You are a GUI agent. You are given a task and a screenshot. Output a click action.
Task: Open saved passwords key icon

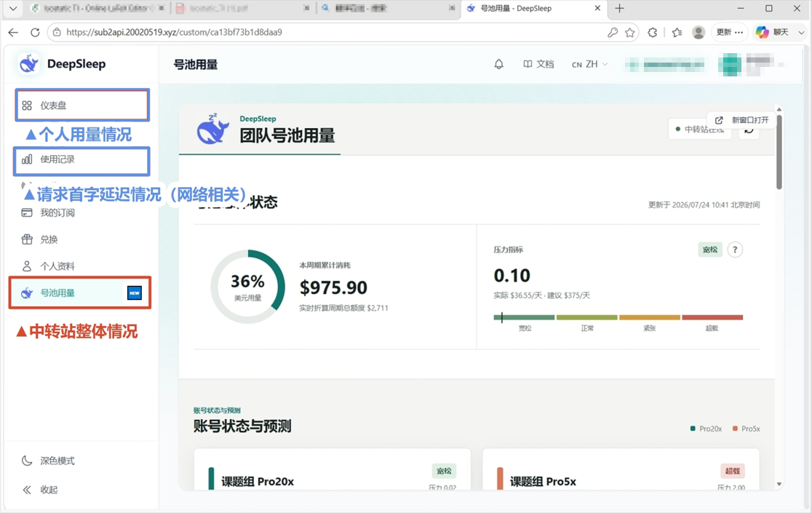612,33
